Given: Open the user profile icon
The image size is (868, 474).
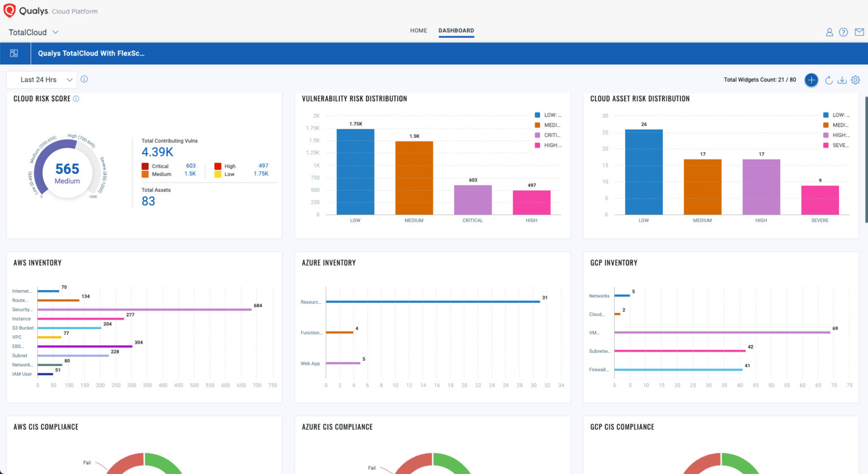Looking at the screenshot, I should tap(829, 32).
